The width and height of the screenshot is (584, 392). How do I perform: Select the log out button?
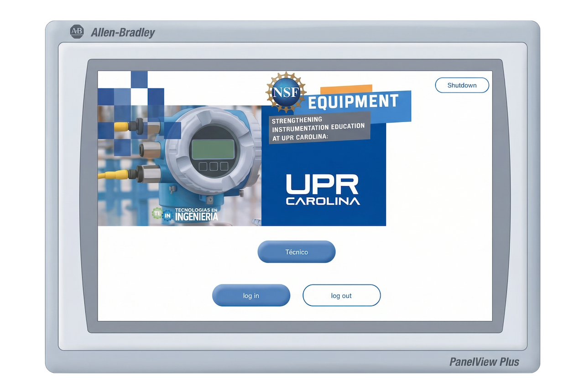341,296
